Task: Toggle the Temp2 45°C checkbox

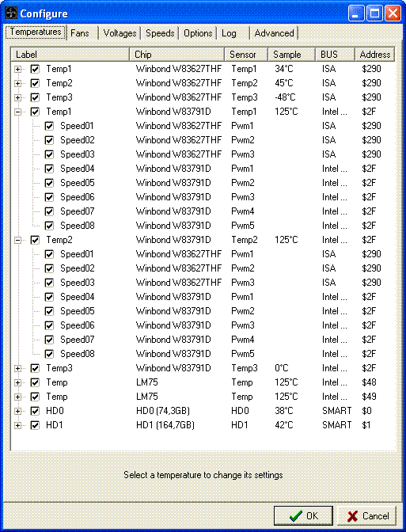Action: (x=35, y=83)
